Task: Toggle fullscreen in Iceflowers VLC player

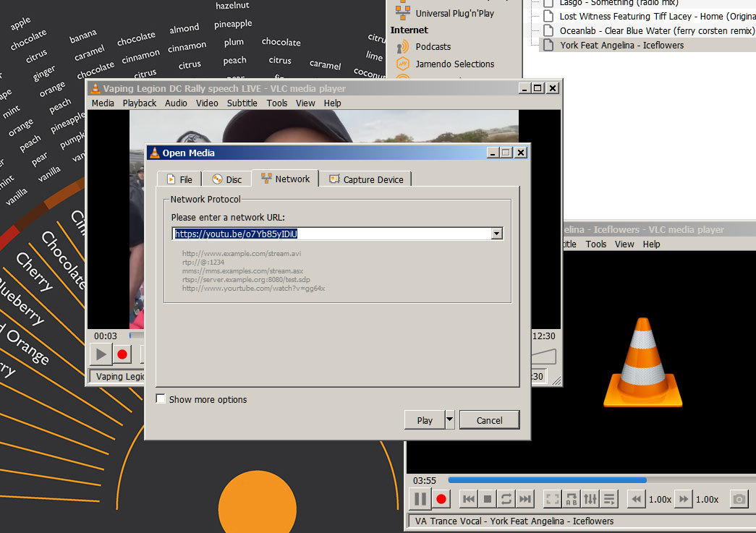Action: click(x=553, y=499)
